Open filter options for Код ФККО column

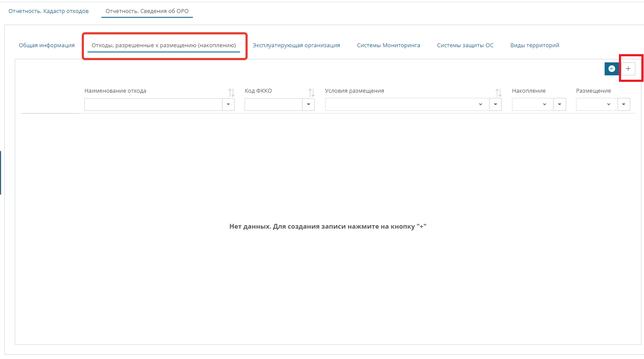[x=308, y=104]
